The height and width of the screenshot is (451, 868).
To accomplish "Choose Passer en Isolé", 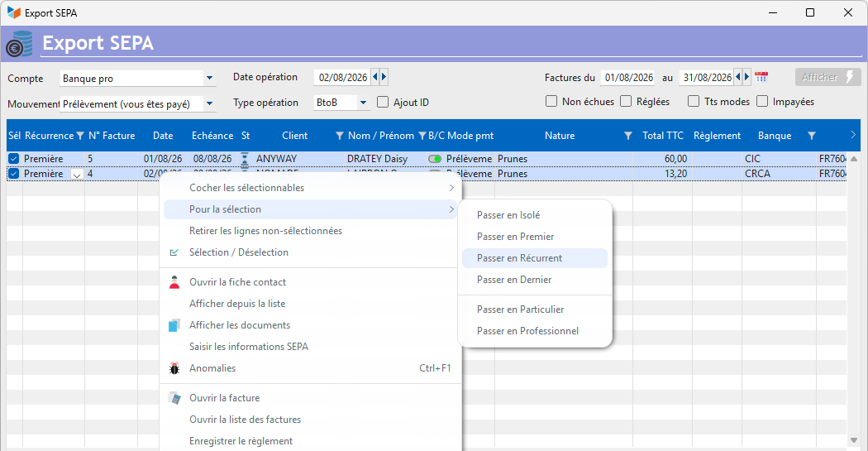I will point(535,215).
